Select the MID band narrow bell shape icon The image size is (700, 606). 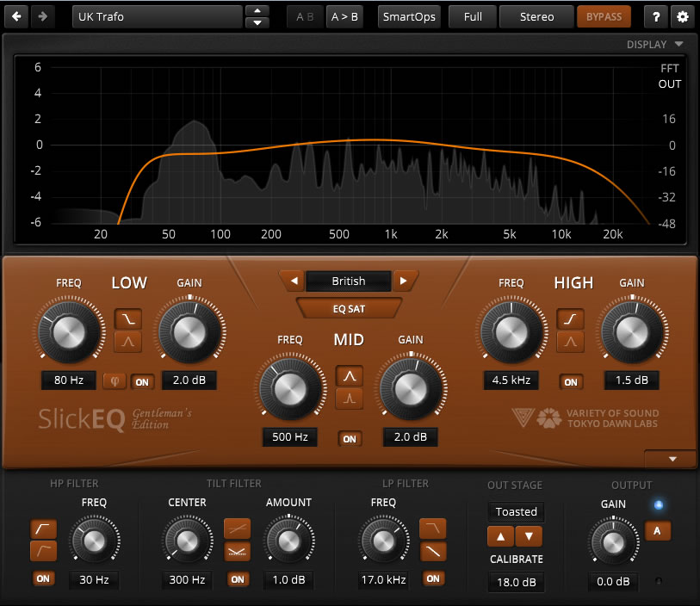(x=349, y=399)
